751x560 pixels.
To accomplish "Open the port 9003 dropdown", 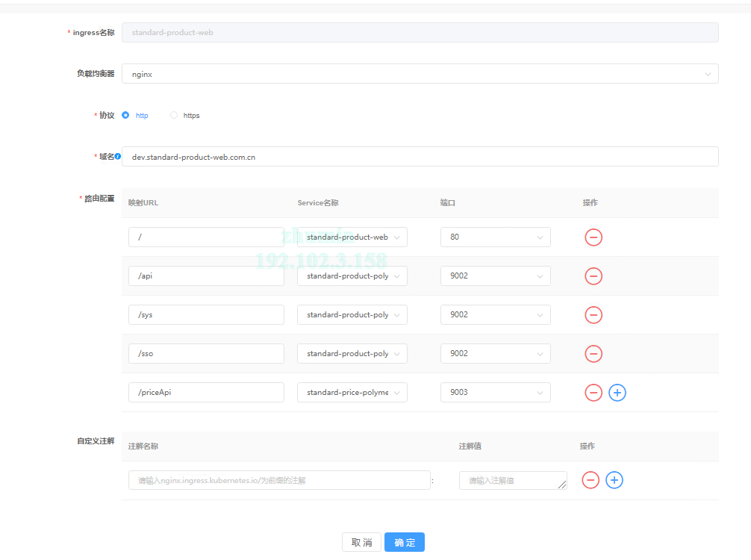I will 495,392.
